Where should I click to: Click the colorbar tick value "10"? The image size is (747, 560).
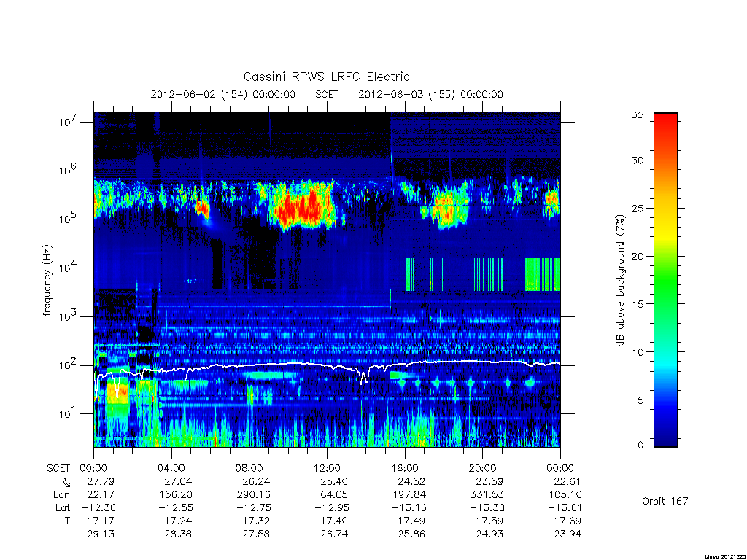637,351
